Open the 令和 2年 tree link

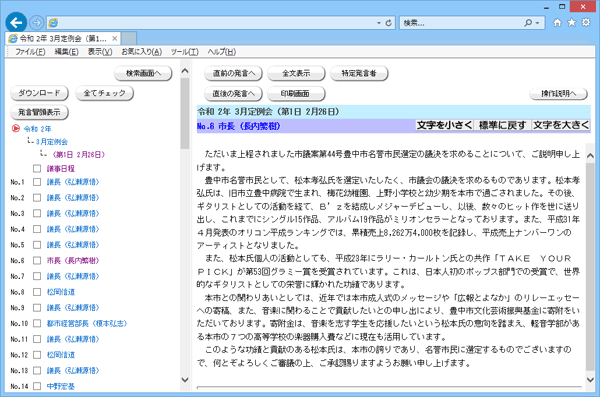(37, 129)
